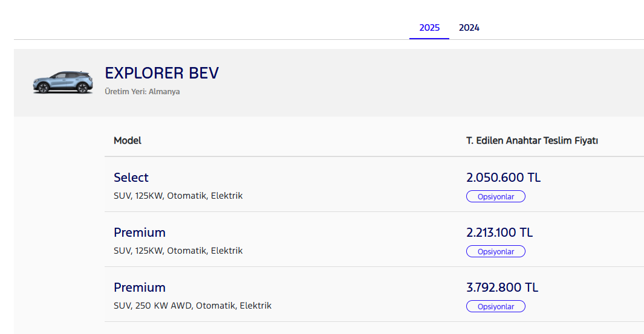Switch to the 2025 tab
Image resolution: width=644 pixels, height=334 pixels.
429,28
